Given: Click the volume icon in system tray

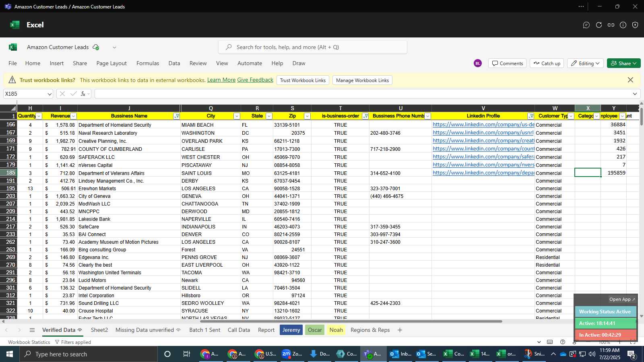Looking at the screenshot, I should point(592,354).
